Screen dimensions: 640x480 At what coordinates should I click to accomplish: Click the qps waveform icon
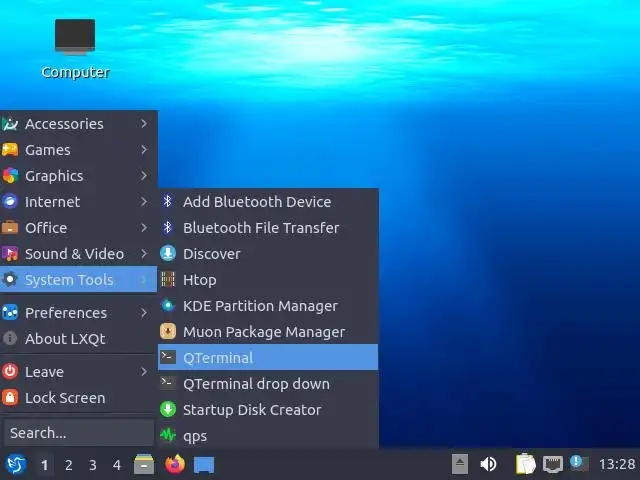tap(168, 436)
